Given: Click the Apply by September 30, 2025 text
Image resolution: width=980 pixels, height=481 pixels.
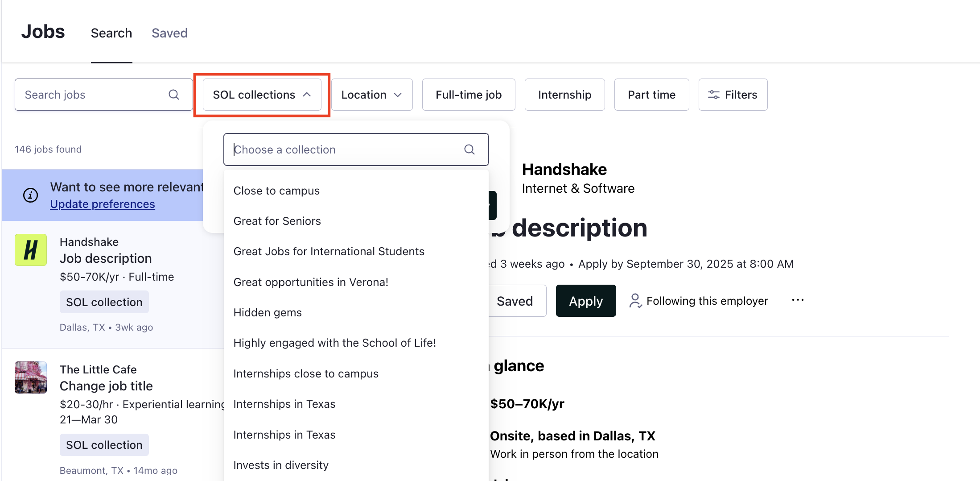Looking at the screenshot, I should coord(686,264).
